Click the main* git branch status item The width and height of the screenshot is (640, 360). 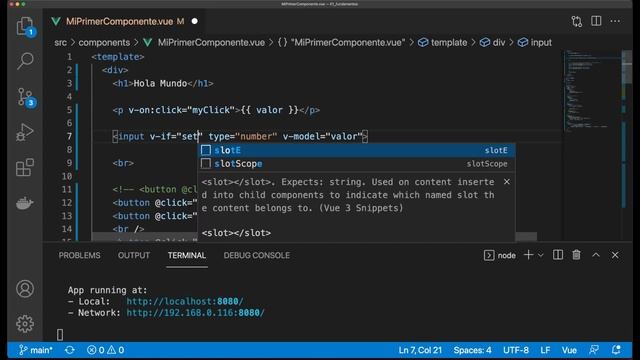coord(36,350)
